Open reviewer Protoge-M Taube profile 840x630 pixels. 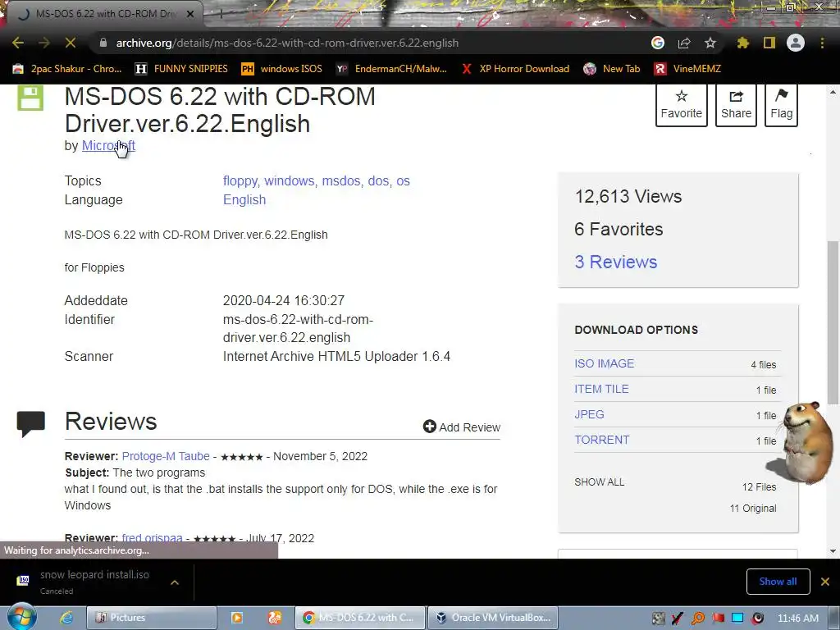tap(166, 456)
